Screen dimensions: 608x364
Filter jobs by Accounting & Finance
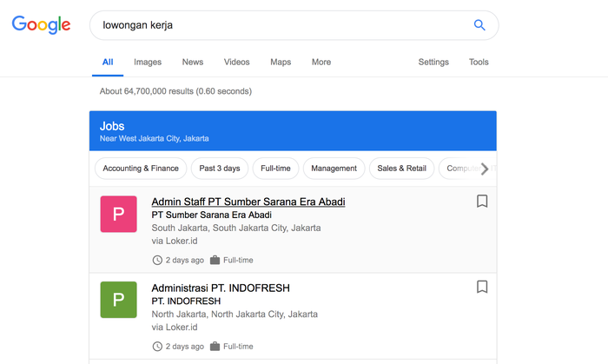coord(141,169)
